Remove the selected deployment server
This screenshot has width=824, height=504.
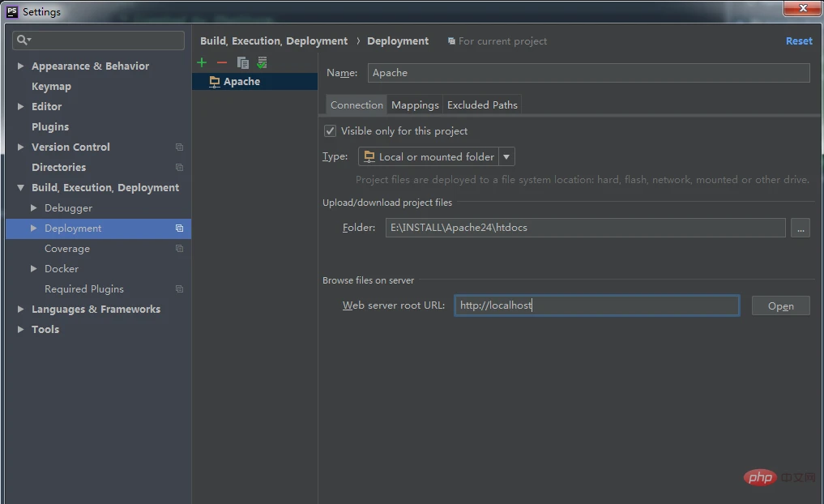tap(222, 62)
